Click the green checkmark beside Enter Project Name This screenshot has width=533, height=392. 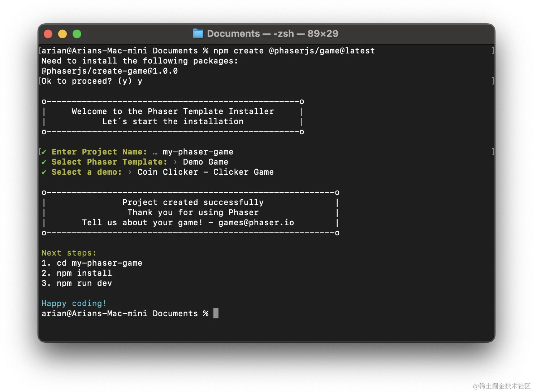coord(44,152)
